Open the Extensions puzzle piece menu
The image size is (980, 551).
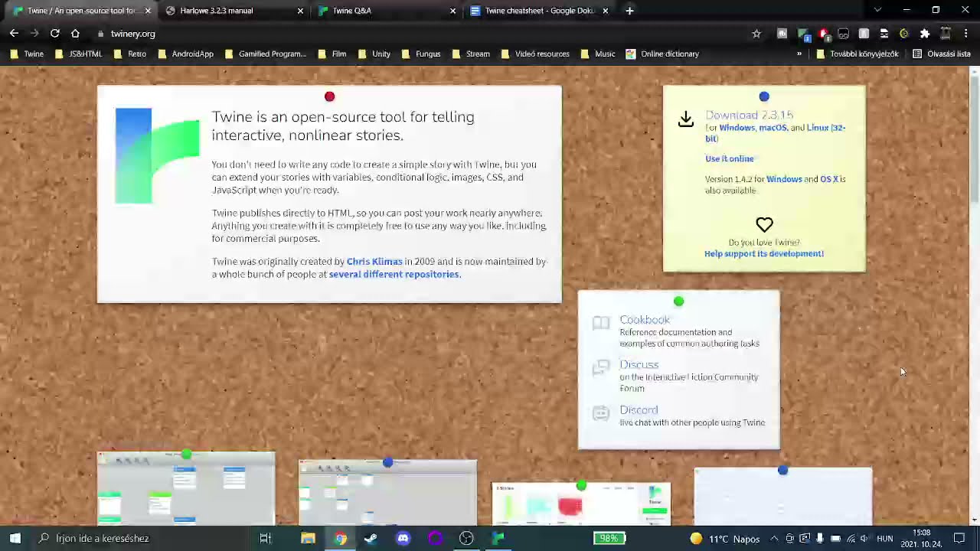[925, 34]
